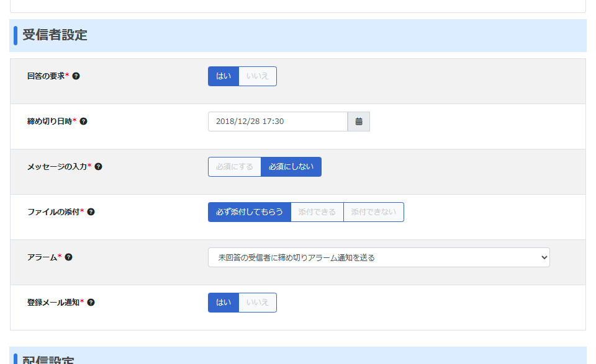The width and height of the screenshot is (596, 364).
Task: Choose 必須にしない for message input
Action: click(291, 167)
